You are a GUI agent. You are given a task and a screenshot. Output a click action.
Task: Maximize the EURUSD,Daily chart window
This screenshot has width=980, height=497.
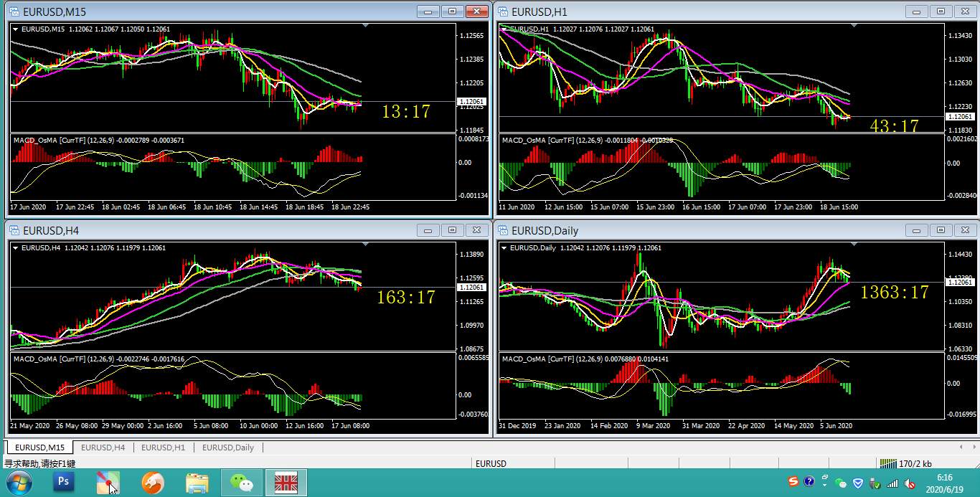click(x=941, y=229)
